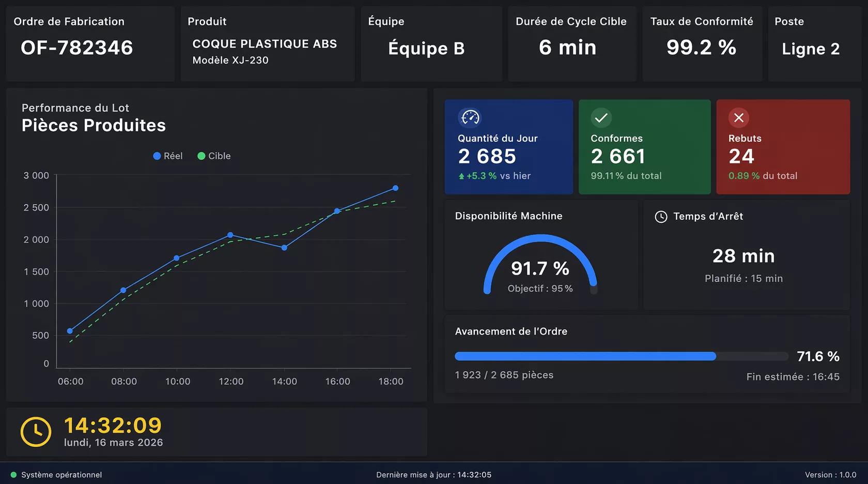This screenshot has width=868, height=484.
Task: Click the COQUE PLASTIQUE ABS product name
Action: [265, 44]
